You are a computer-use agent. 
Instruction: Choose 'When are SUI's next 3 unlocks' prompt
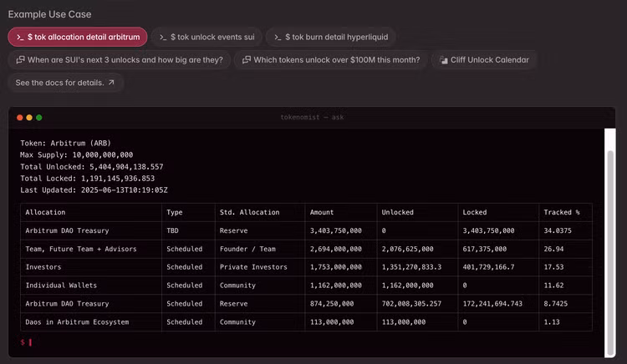click(120, 60)
